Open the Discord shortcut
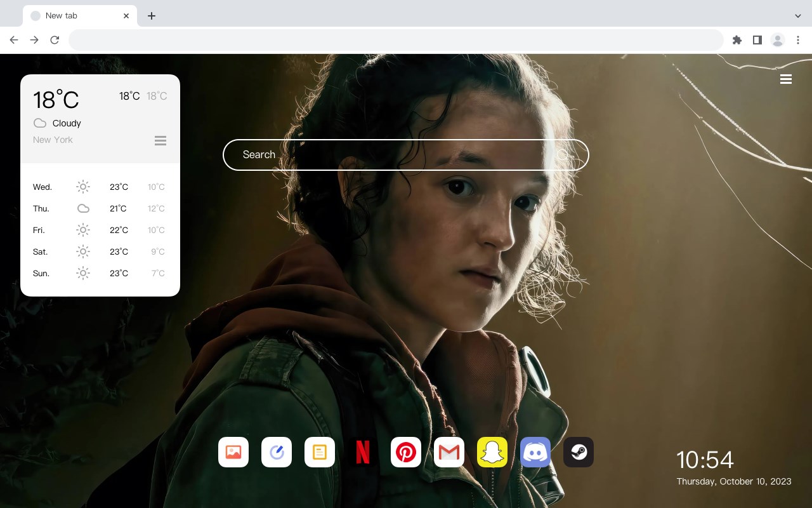Image resolution: width=812 pixels, height=508 pixels. [x=535, y=452]
